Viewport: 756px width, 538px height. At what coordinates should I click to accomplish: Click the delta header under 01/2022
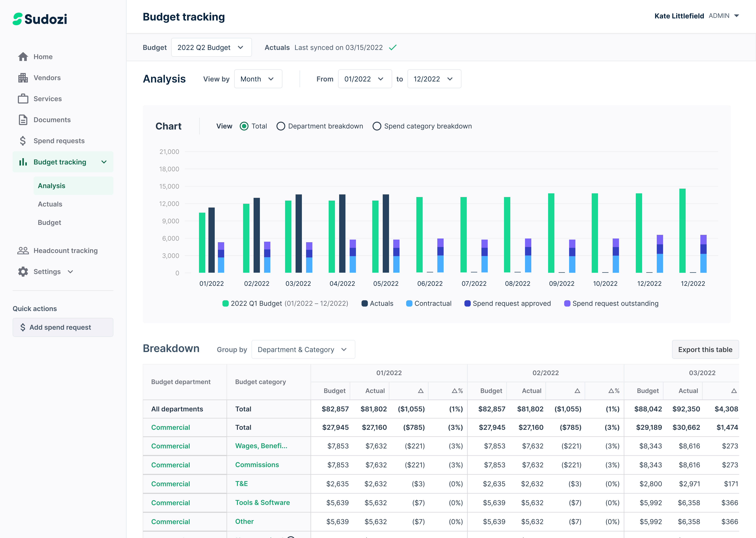click(x=421, y=391)
